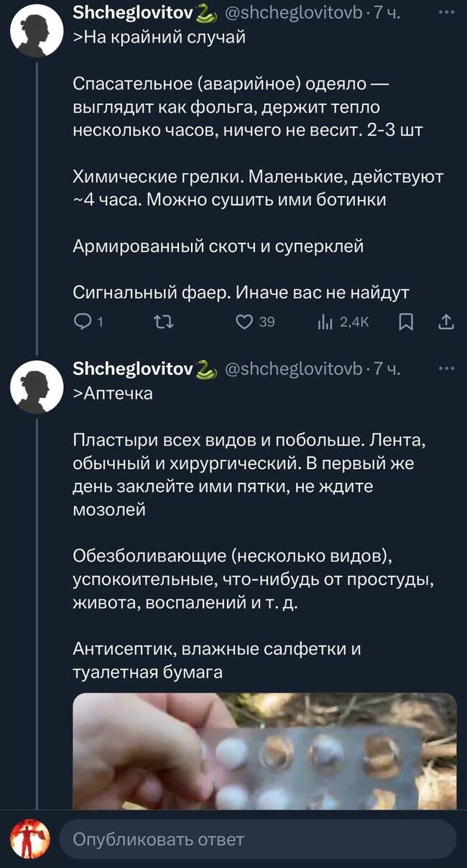Open Shcheglovitov's name on the first tweet
Viewport: 467px width, 868px height.
133,13
